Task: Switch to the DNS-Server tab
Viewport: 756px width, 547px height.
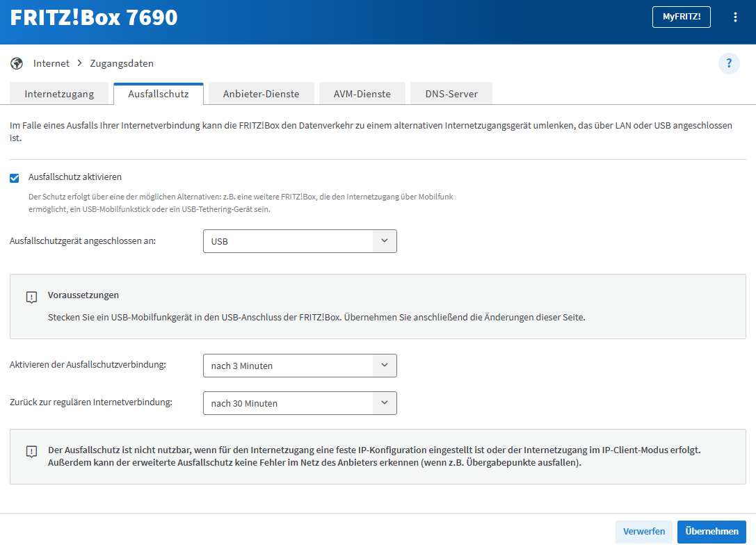Action: [x=451, y=94]
